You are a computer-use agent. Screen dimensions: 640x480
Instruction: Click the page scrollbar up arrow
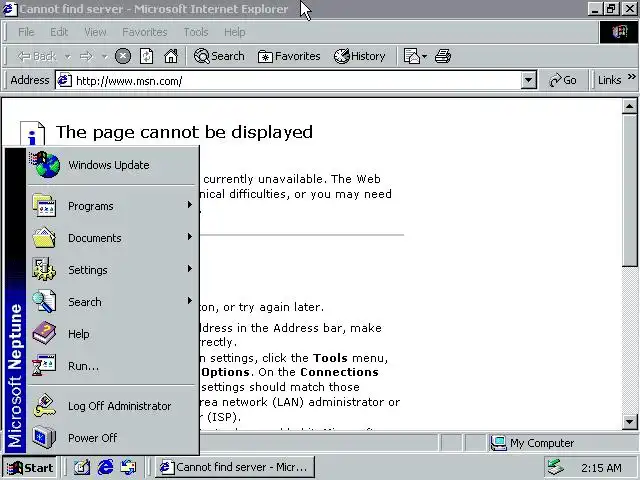tap(629, 107)
